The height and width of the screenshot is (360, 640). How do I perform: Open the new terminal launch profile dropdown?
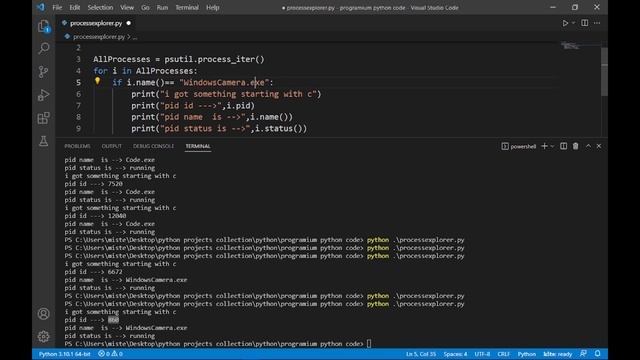tap(552, 146)
